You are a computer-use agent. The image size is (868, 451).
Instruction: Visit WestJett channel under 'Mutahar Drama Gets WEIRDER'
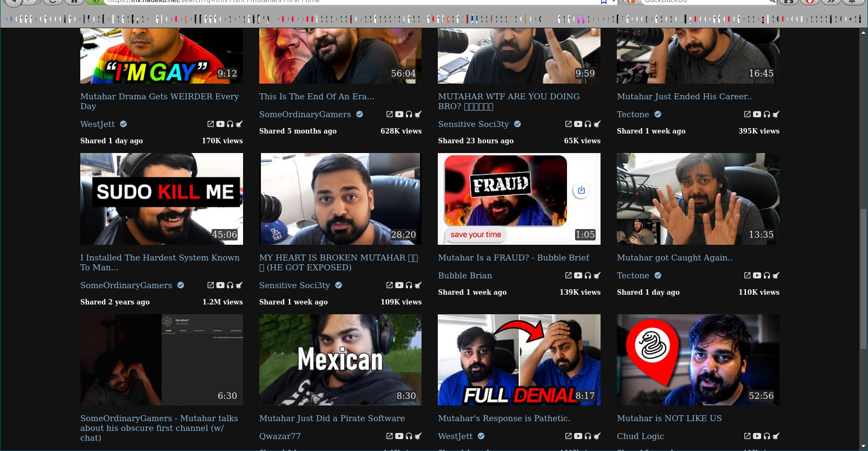click(x=98, y=124)
